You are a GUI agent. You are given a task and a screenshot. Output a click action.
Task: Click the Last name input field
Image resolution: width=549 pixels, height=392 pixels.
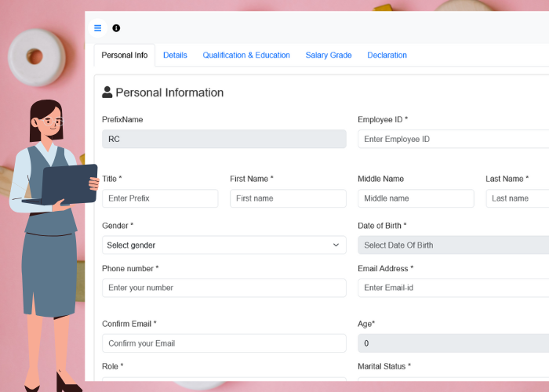518,198
